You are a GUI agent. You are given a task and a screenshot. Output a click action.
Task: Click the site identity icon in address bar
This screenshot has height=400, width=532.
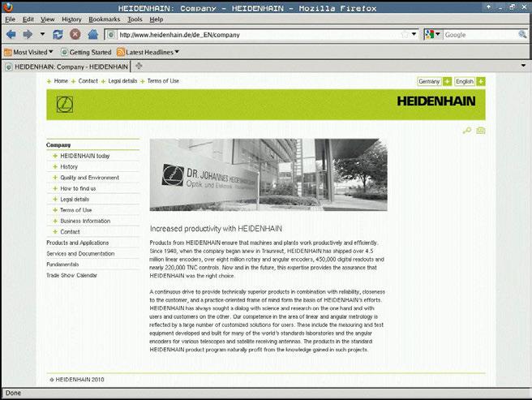tap(110, 35)
